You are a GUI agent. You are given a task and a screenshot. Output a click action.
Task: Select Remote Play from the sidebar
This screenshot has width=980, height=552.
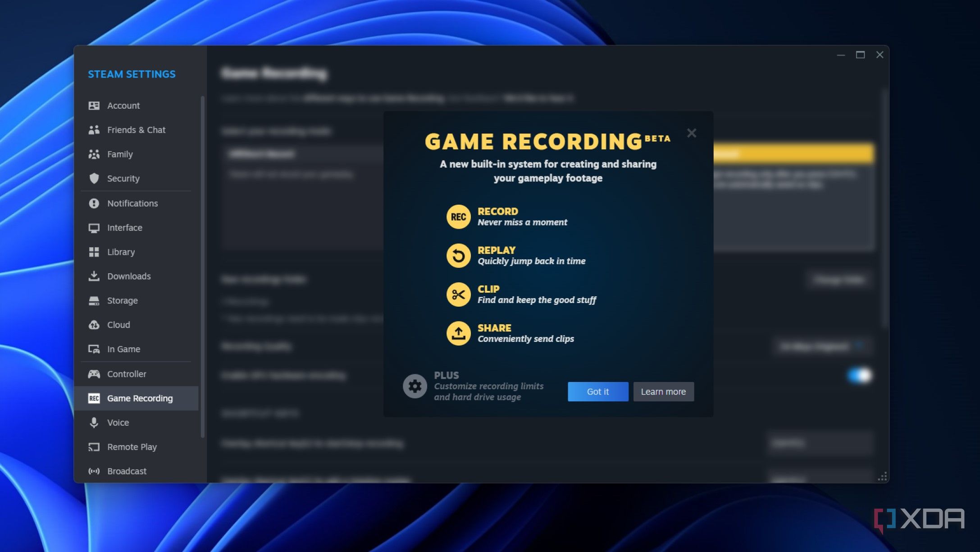pyautogui.click(x=132, y=447)
